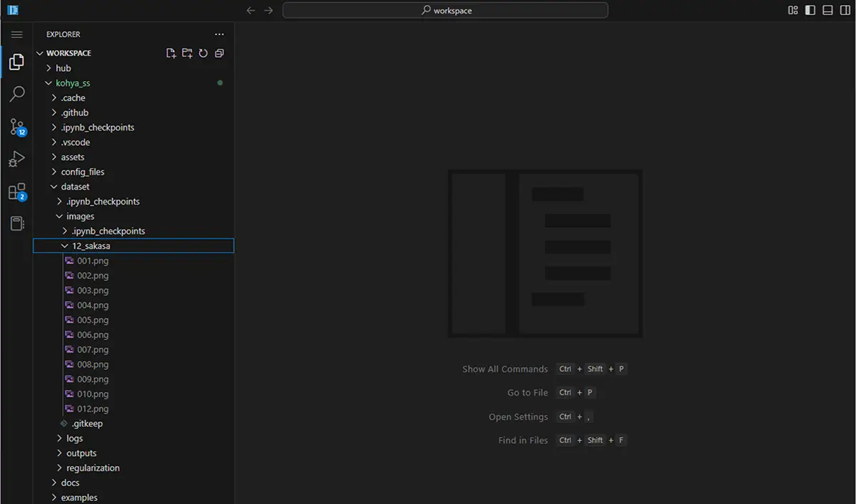
Task: Expand the .vscode folder
Action: tap(133, 143)
